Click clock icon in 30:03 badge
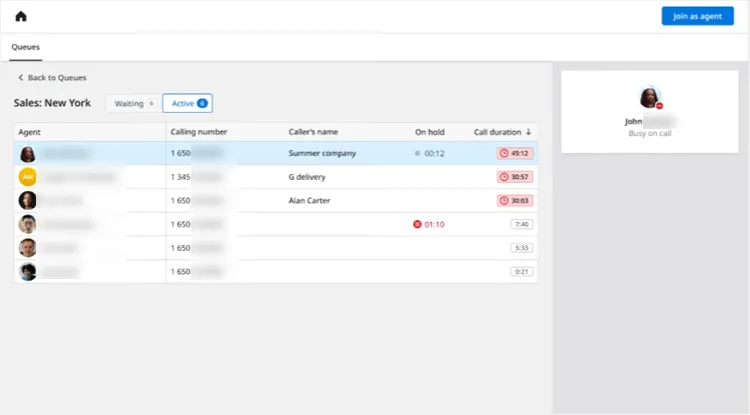This screenshot has height=415, width=750. click(504, 200)
